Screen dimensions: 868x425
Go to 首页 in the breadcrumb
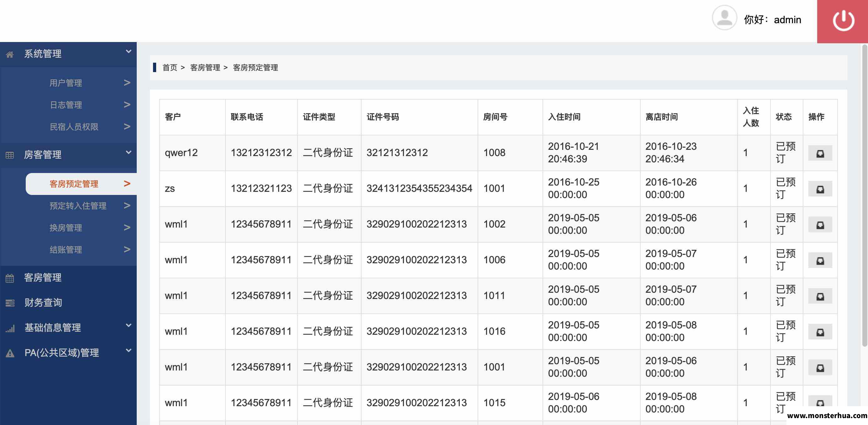point(170,68)
